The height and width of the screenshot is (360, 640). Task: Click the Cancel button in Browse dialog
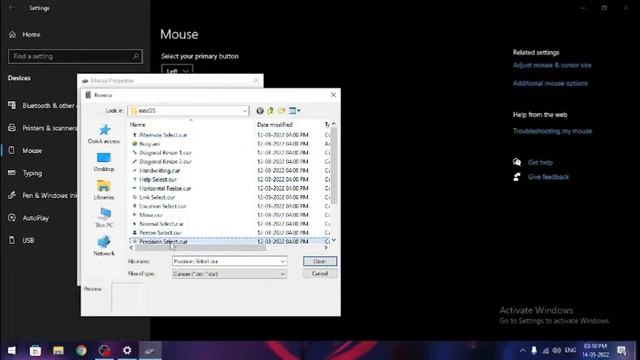(x=320, y=273)
